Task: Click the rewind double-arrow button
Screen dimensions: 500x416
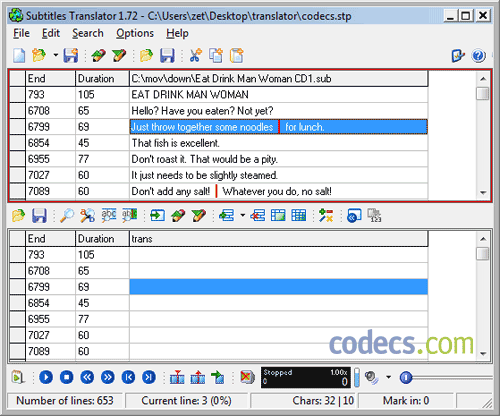Action: click(x=87, y=377)
